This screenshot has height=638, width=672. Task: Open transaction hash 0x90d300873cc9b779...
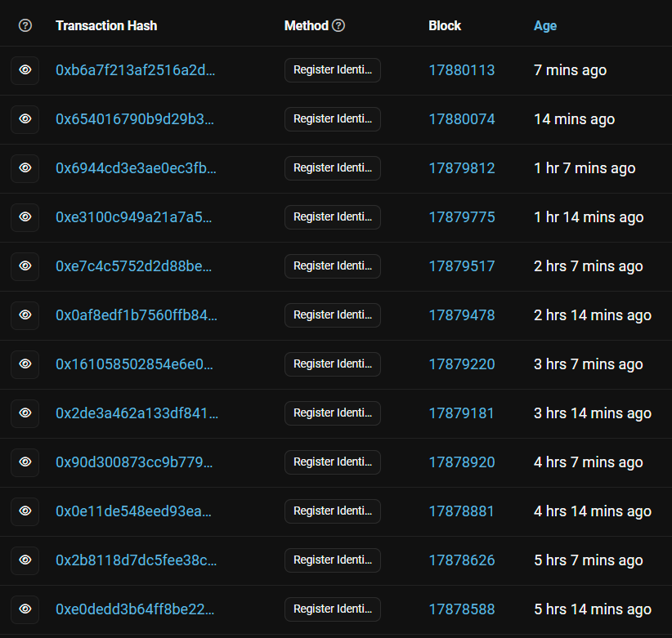[134, 462]
